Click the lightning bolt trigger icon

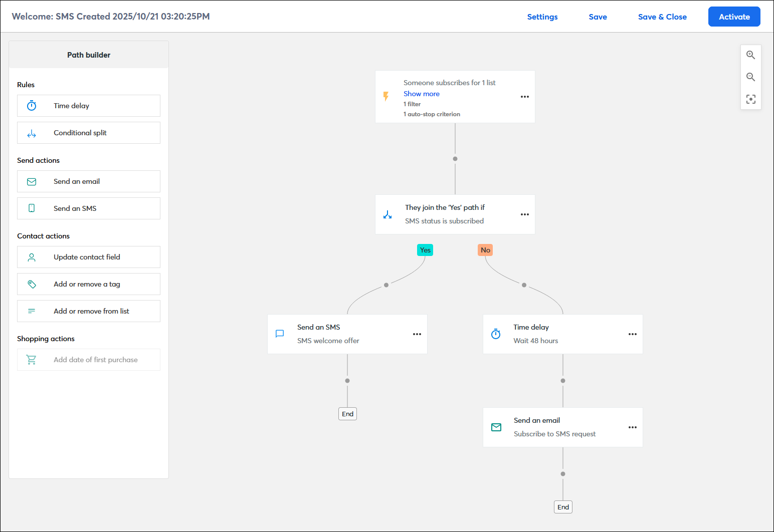(x=386, y=96)
